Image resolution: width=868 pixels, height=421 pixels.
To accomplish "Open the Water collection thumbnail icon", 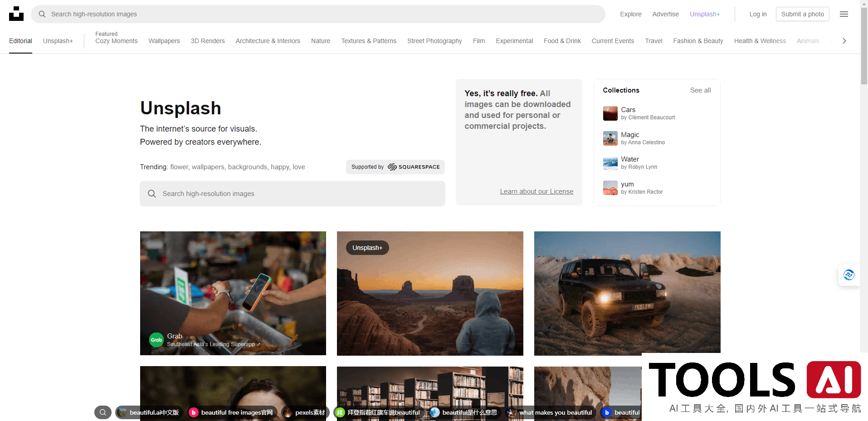I will (x=610, y=163).
